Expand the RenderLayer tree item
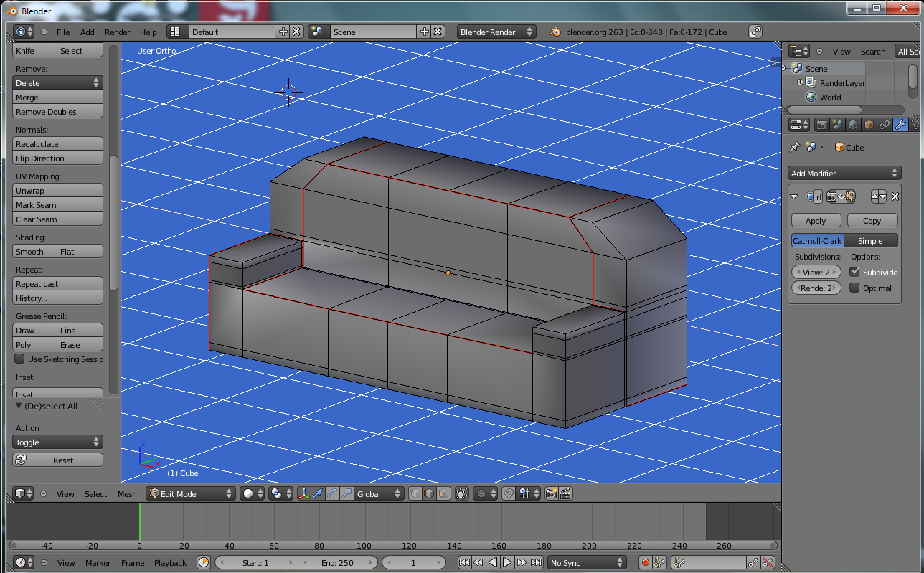 tap(800, 82)
